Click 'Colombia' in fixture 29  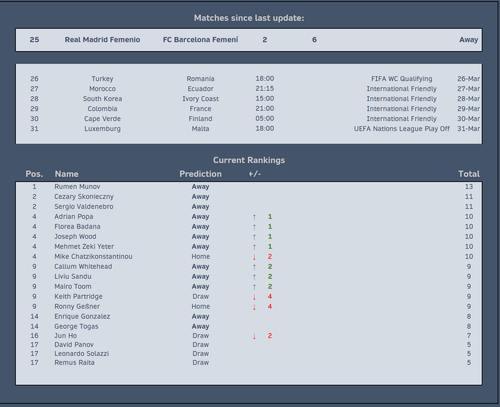tap(102, 109)
